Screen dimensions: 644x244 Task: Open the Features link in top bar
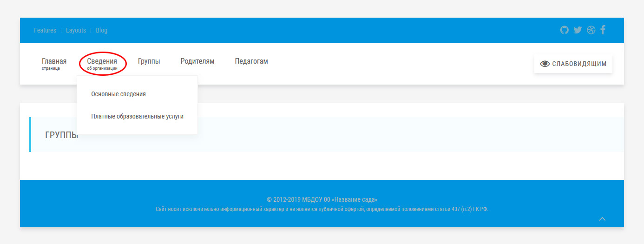point(45,30)
